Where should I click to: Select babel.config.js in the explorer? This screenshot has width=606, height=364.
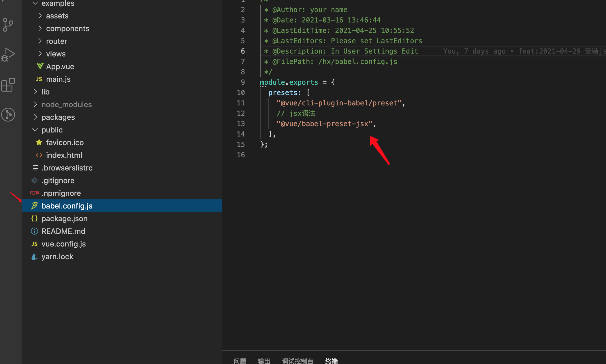coord(122,206)
